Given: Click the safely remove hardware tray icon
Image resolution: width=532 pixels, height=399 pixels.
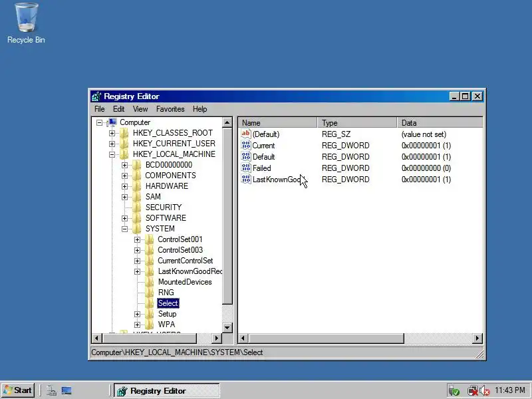Looking at the screenshot, I should point(454,390).
